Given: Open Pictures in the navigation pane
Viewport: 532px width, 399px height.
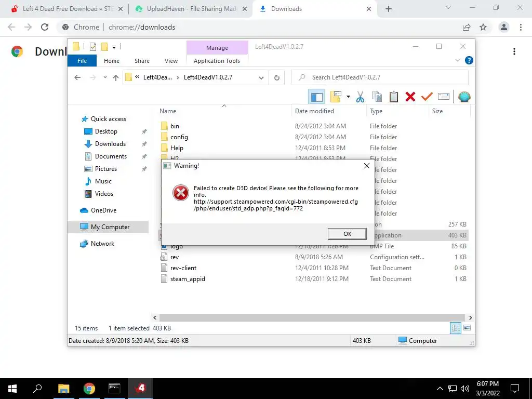Looking at the screenshot, I should [106, 169].
